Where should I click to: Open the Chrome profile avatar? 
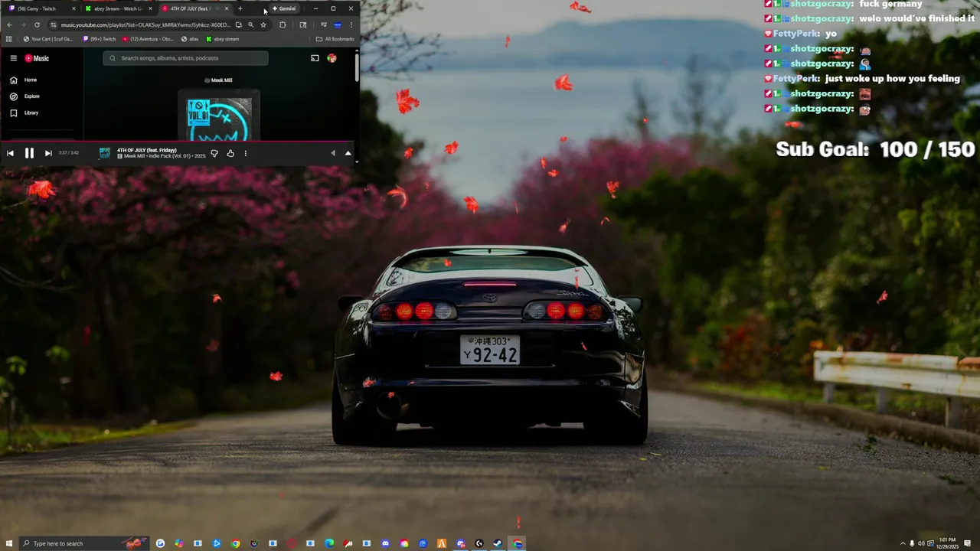click(x=338, y=24)
